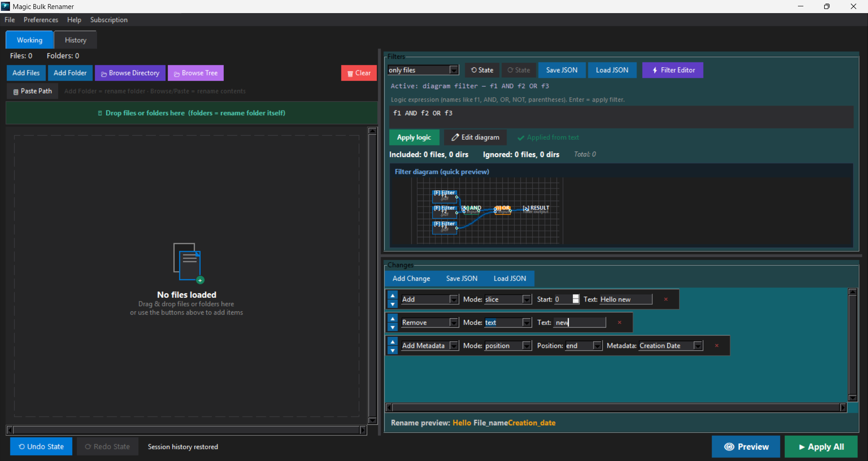Click the green drop files banner
Image resolution: width=868 pixels, height=461 pixels.
click(x=192, y=113)
